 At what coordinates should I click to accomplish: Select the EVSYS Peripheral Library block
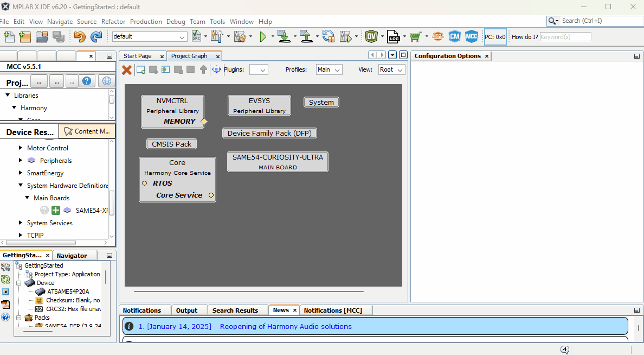click(259, 105)
